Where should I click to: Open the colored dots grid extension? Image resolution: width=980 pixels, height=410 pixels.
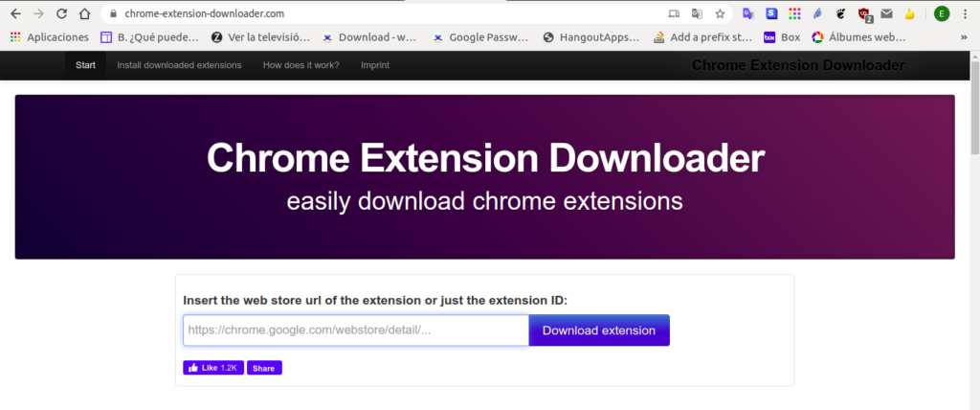click(794, 13)
